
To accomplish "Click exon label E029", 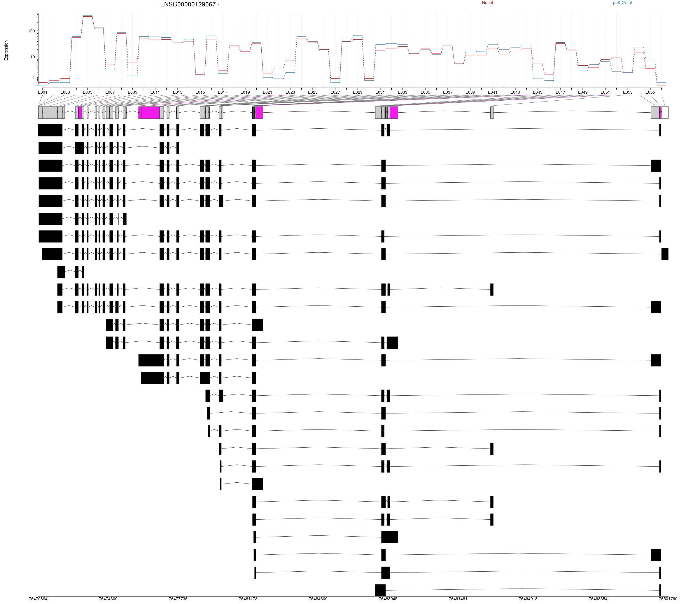I will [357, 92].
